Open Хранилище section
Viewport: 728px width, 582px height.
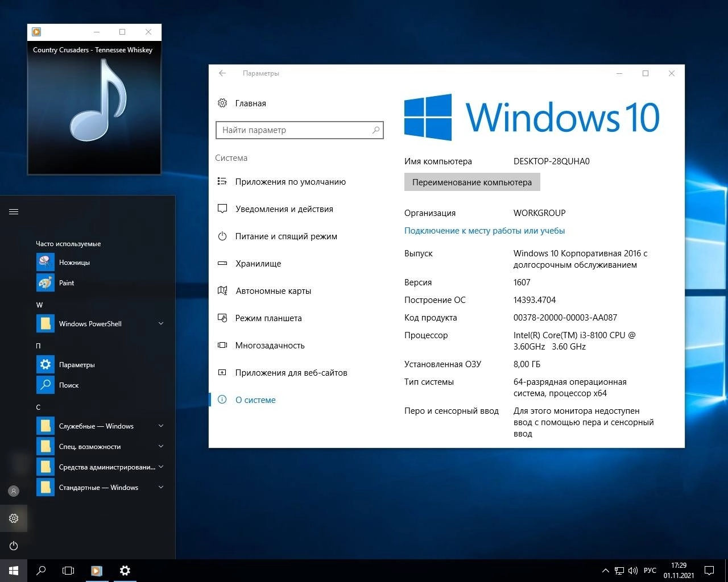(x=258, y=264)
